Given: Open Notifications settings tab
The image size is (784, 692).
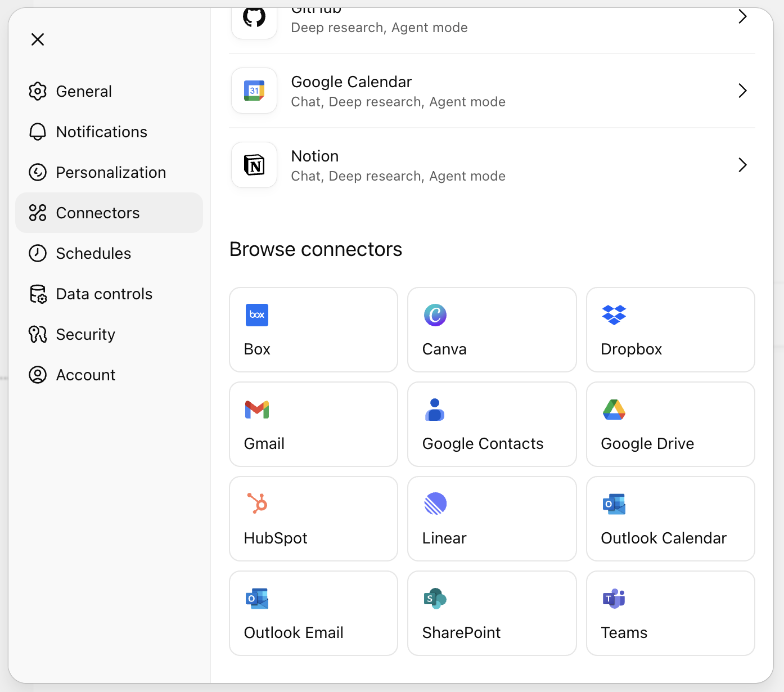Looking at the screenshot, I should [109, 132].
